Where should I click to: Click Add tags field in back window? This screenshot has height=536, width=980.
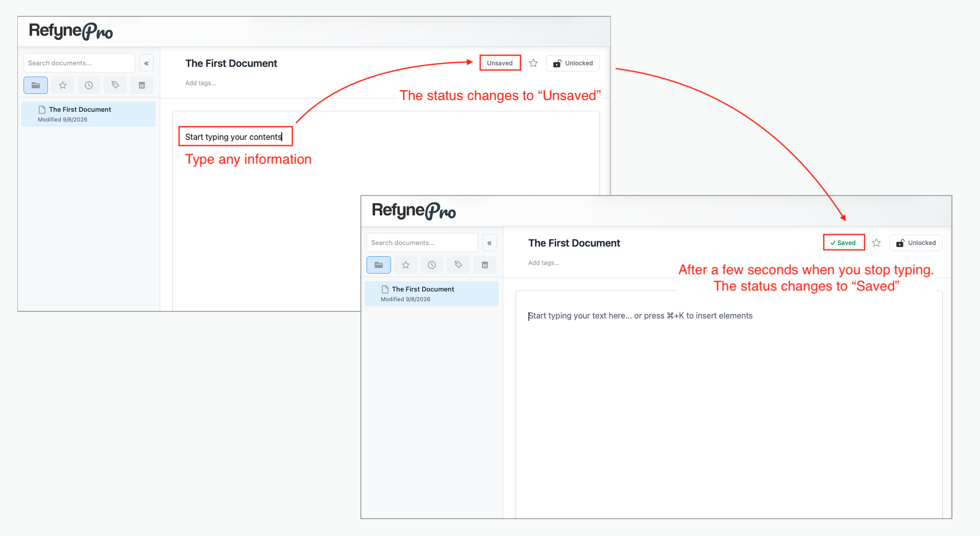201,83
